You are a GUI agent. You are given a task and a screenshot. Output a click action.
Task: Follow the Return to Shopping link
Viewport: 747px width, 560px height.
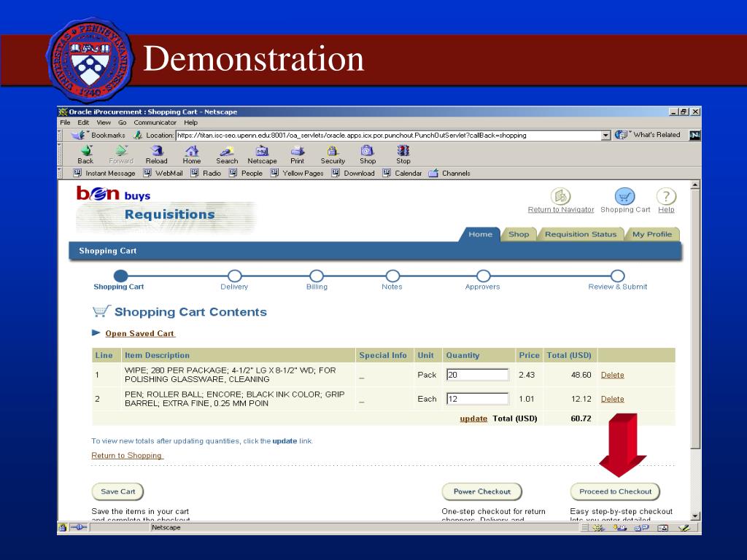click(x=127, y=456)
